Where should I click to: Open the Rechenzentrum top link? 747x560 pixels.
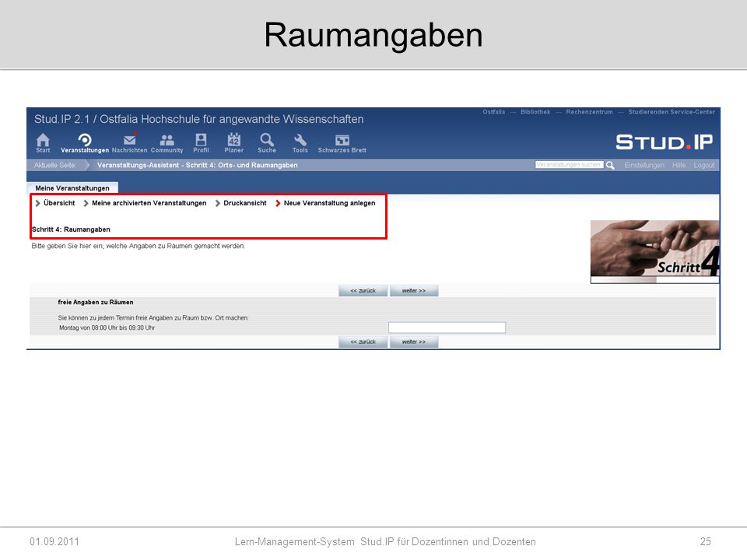[589, 112]
